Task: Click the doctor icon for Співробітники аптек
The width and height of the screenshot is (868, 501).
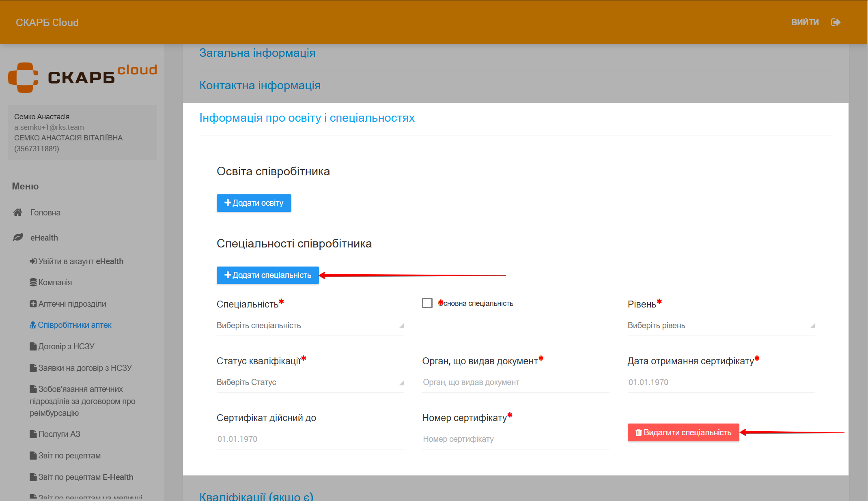Action: click(33, 325)
